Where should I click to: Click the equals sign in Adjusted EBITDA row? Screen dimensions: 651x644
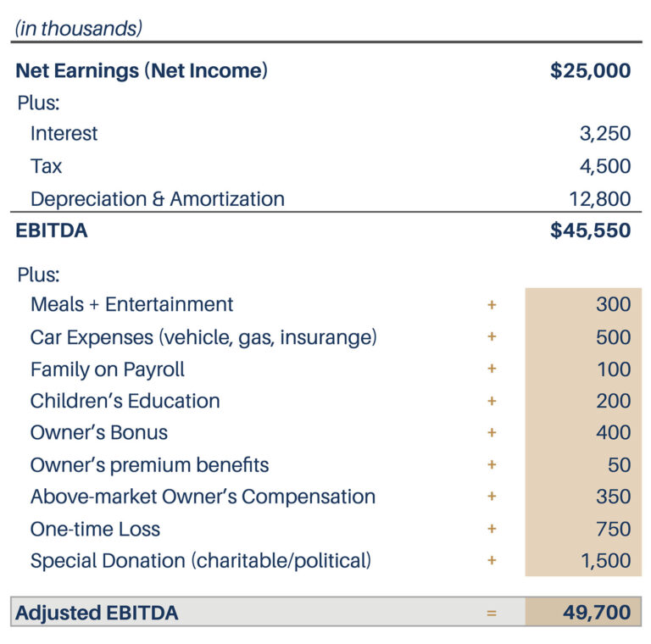[x=492, y=613]
